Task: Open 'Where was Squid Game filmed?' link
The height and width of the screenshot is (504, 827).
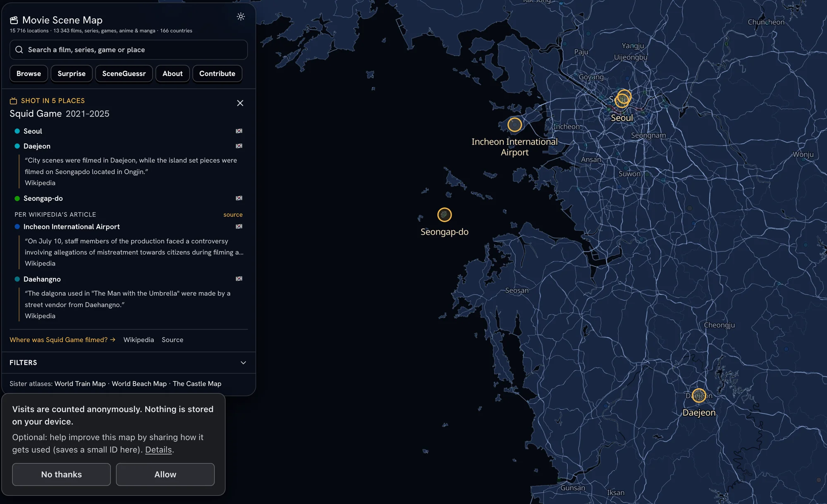Action: [x=62, y=340]
